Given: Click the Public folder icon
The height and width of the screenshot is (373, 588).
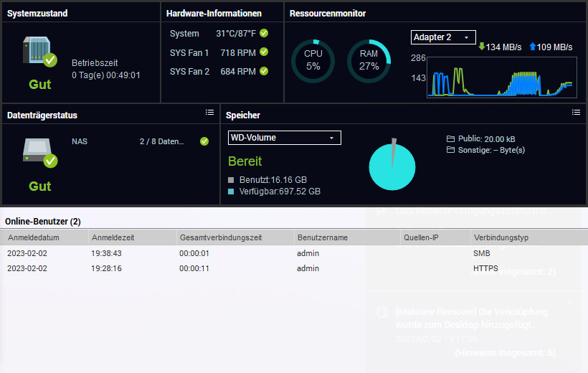Looking at the screenshot, I should [450, 138].
